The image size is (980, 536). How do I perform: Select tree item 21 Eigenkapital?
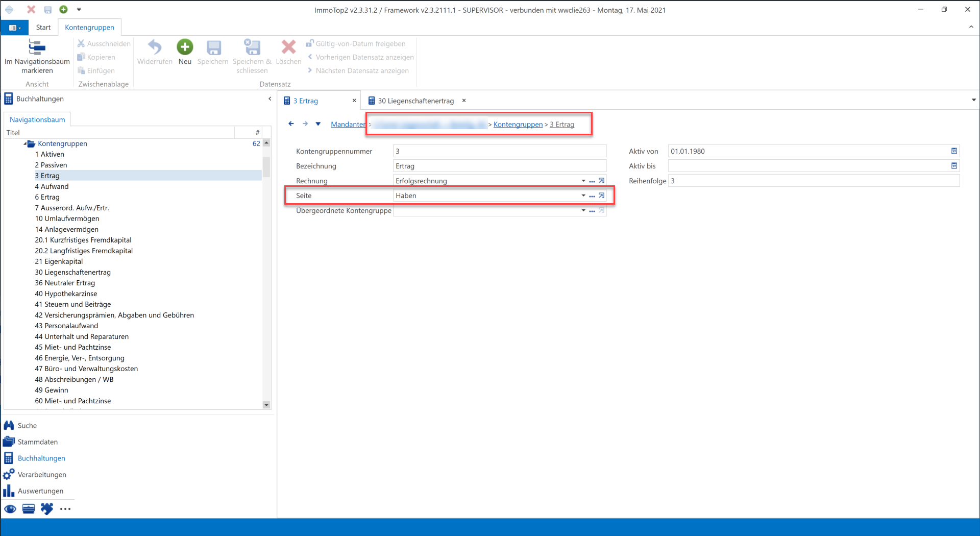[59, 261]
